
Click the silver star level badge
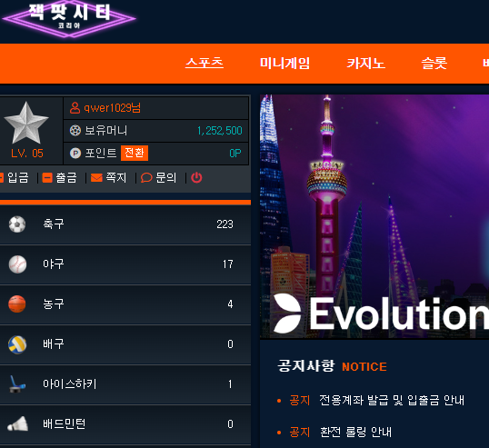point(26,123)
